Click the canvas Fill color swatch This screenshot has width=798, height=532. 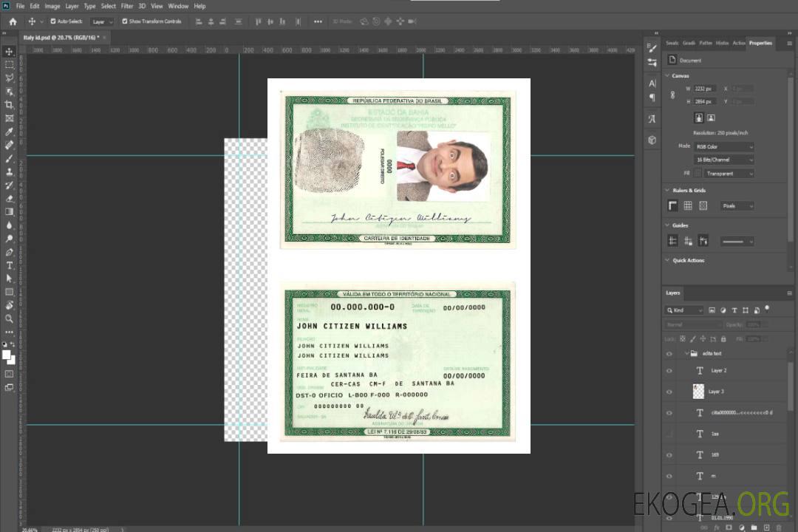(698, 174)
